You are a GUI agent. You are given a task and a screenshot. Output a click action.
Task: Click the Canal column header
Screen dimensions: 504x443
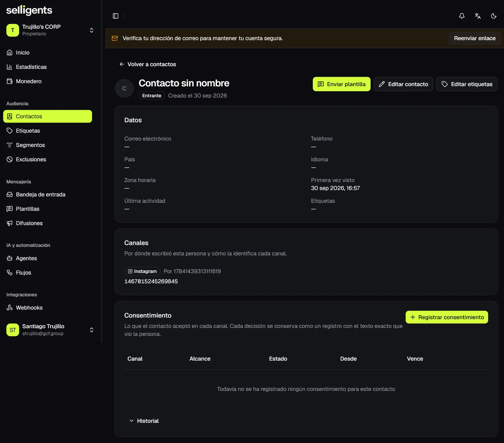coord(135,359)
